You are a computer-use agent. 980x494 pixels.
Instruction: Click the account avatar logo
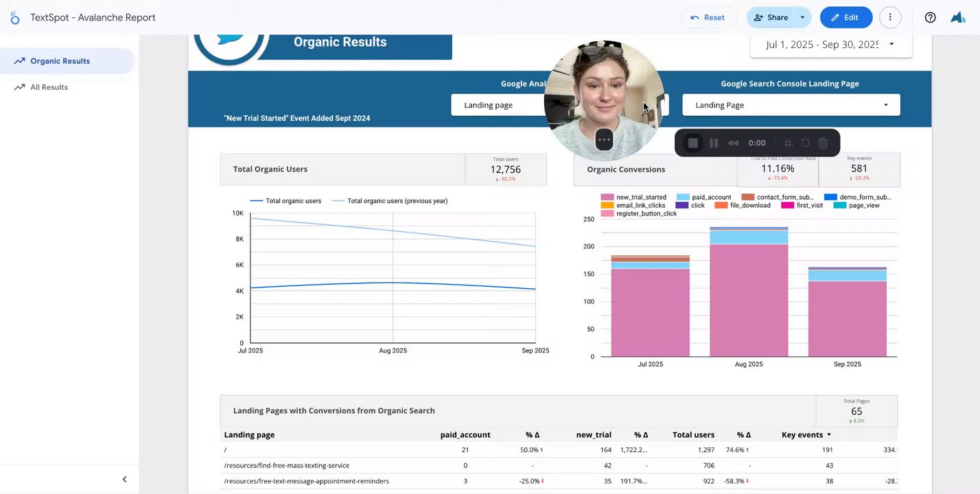(958, 18)
